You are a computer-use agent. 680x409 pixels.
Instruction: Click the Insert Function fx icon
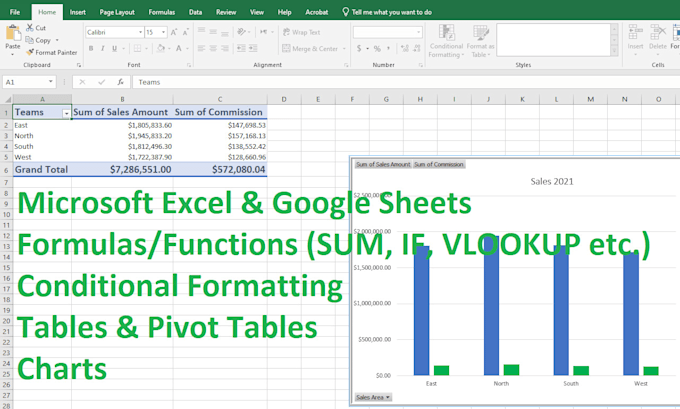point(120,82)
